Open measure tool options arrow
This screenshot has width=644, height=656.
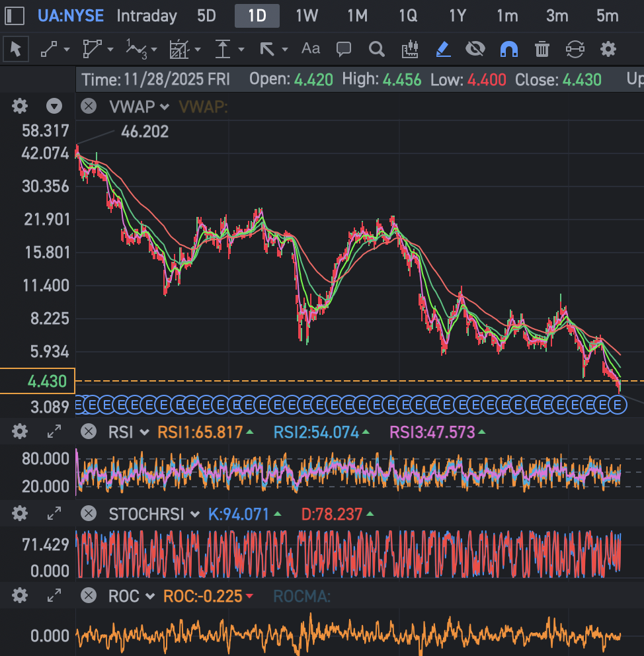241,50
